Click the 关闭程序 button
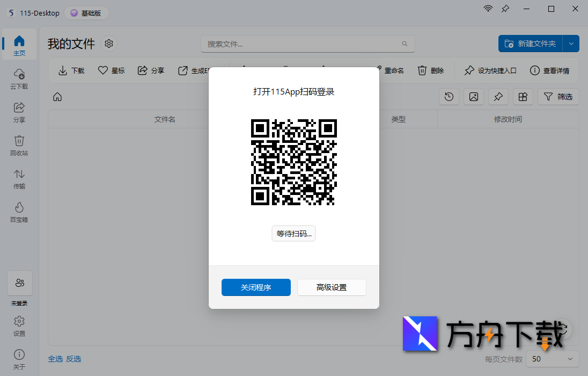Image resolution: width=588 pixels, height=376 pixels. click(x=256, y=287)
